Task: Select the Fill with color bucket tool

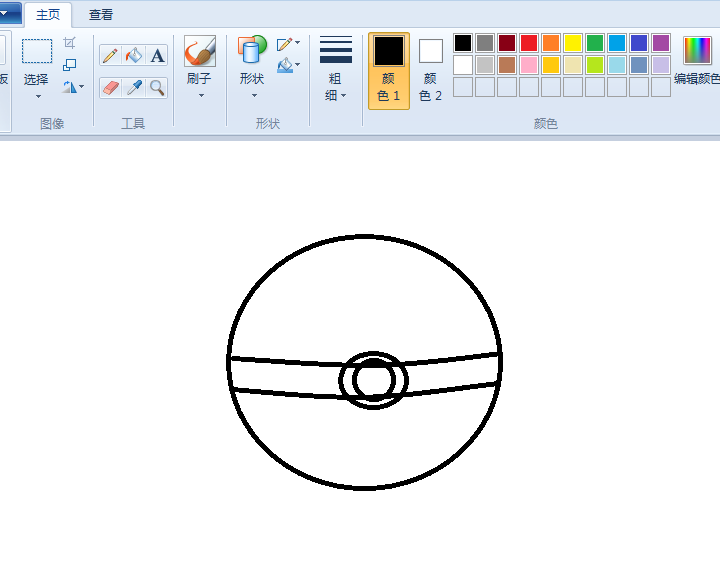Action: (x=134, y=56)
